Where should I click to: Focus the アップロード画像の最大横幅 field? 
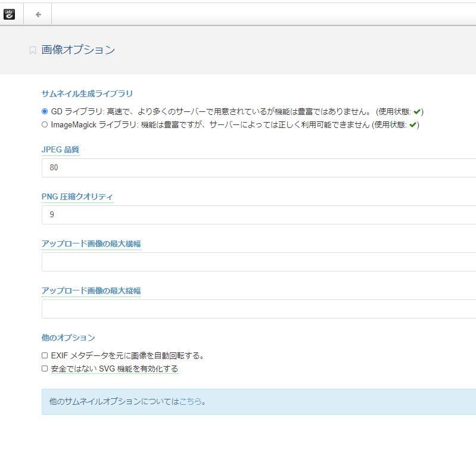259,261
